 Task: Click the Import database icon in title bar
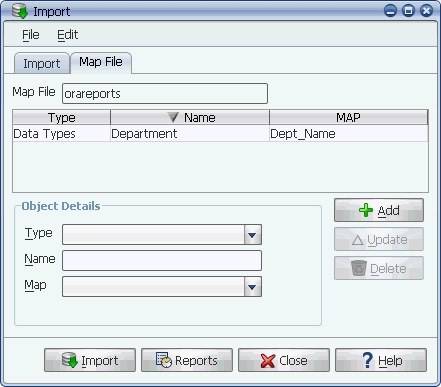(x=20, y=11)
